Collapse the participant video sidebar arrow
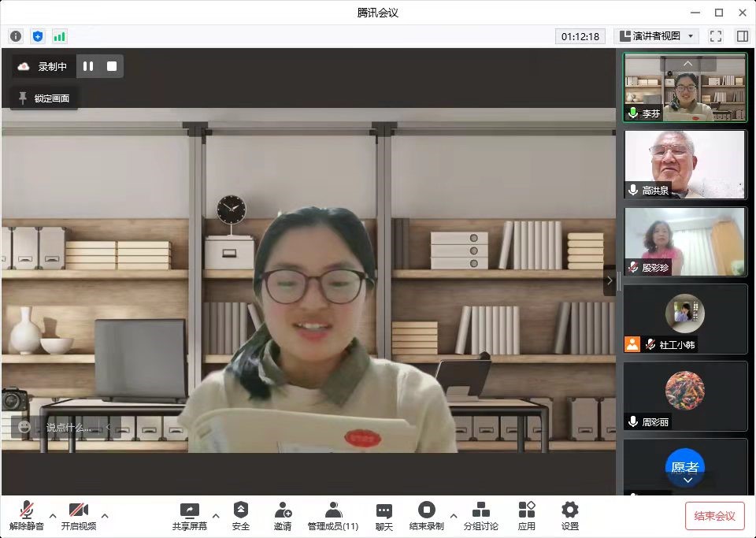The width and height of the screenshot is (756, 538). [610, 280]
